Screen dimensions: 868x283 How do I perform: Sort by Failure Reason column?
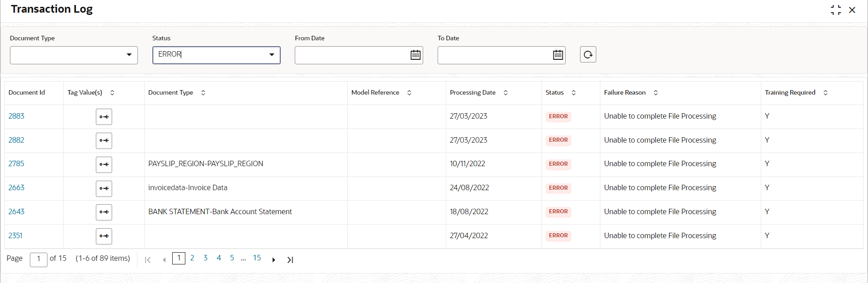point(656,92)
